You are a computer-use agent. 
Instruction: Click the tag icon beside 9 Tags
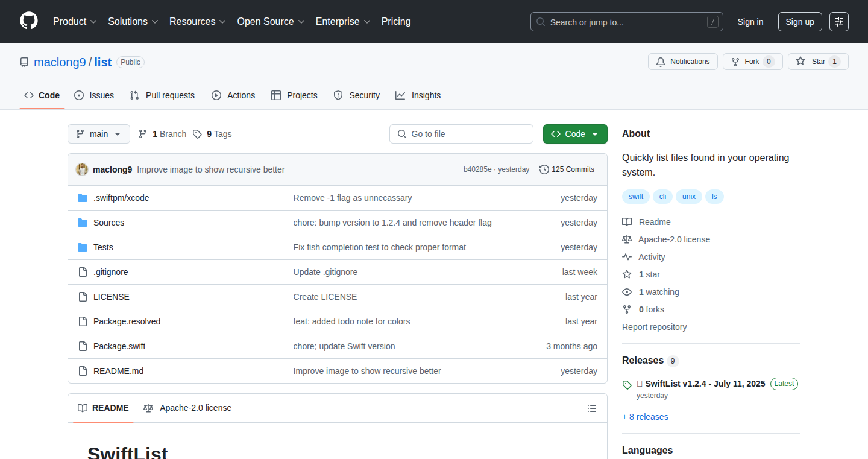pyautogui.click(x=197, y=134)
